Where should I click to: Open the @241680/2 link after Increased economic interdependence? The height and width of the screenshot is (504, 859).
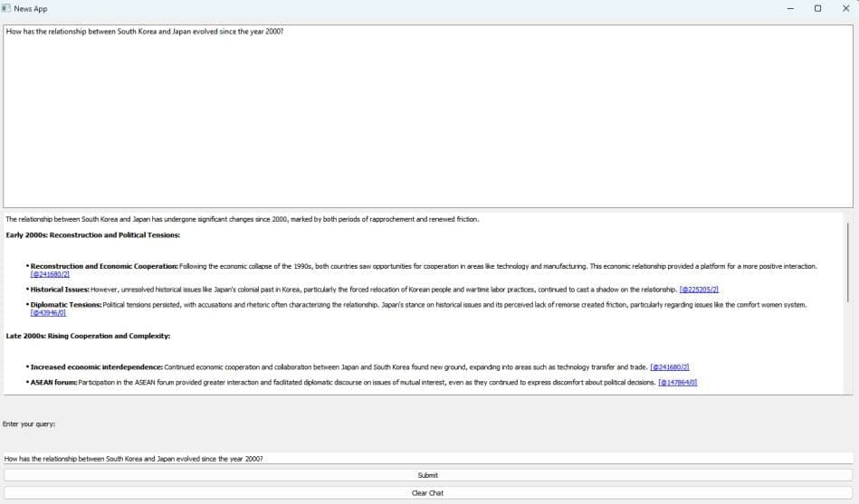pyautogui.click(x=670, y=367)
